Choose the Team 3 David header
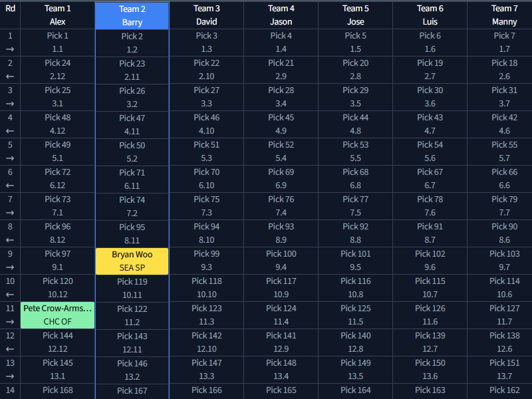The height and width of the screenshot is (399, 532). pos(207,15)
